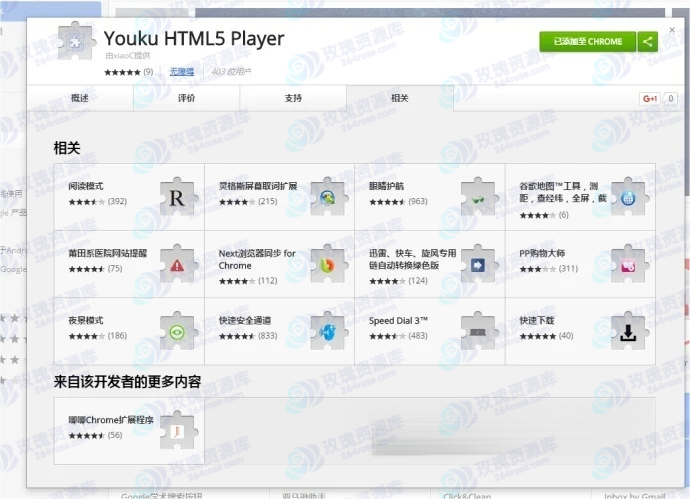Click the 眼睛护航 sunglasses icon
The width and height of the screenshot is (690, 499).
478,197
